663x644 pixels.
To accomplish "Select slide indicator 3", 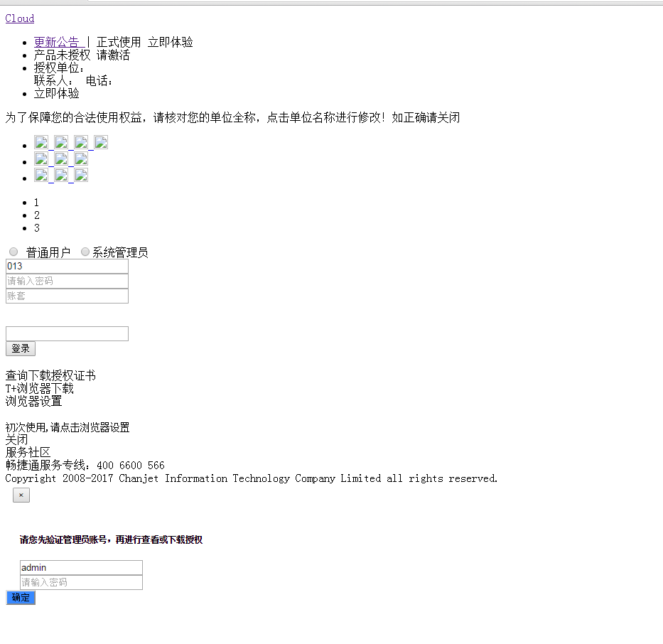I will pos(37,228).
